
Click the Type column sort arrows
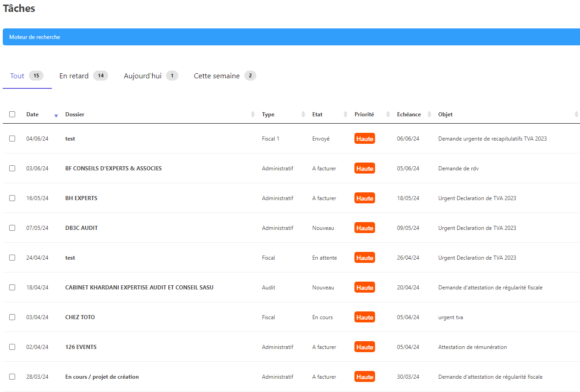(x=303, y=114)
